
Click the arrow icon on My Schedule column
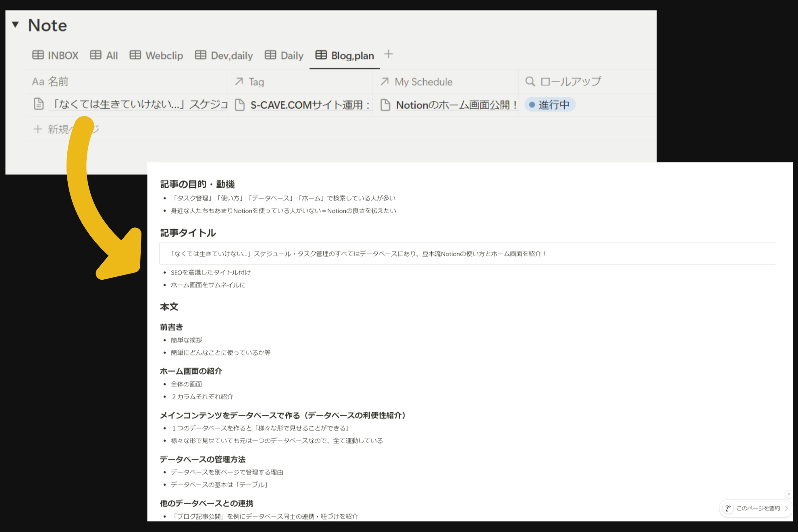tap(384, 81)
